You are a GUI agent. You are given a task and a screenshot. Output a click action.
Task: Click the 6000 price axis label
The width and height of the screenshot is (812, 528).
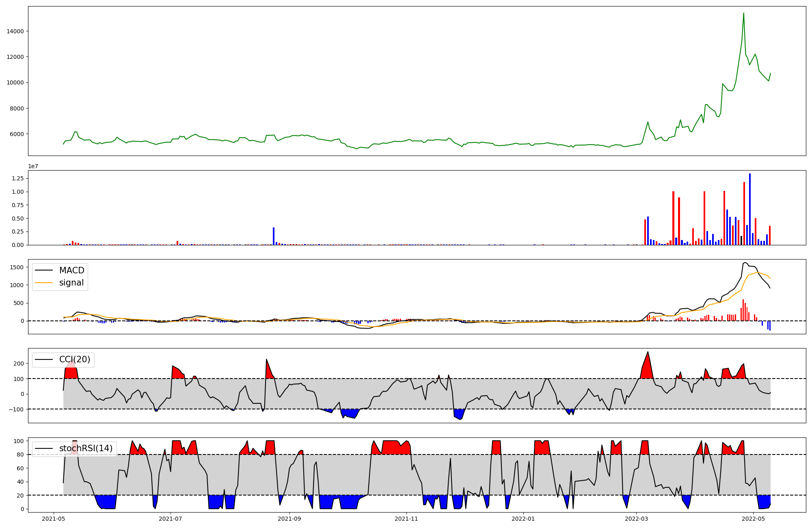[x=17, y=134]
